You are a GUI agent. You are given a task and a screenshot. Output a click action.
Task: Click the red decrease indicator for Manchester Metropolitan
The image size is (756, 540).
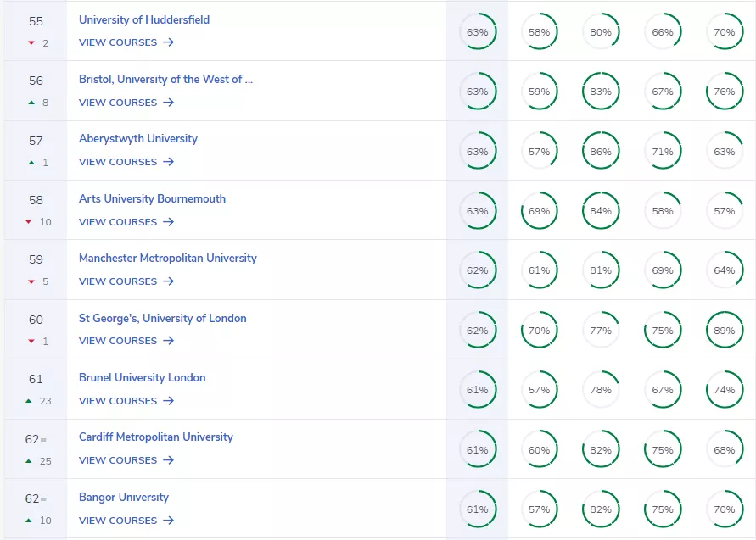pyautogui.click(x=29, y=281)
